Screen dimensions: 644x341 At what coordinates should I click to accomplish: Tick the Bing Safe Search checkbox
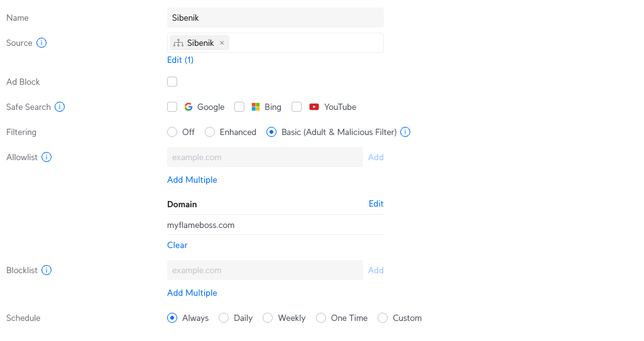239,107
